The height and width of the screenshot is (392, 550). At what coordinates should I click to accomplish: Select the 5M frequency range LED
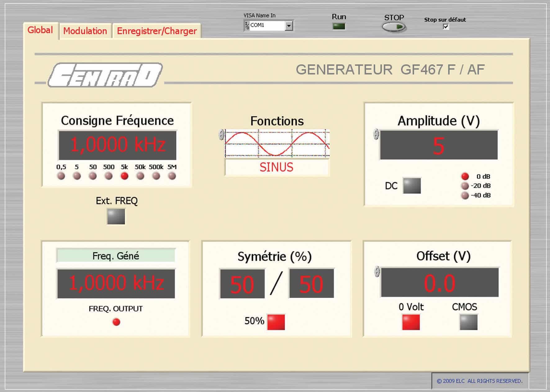coord(172,176)
